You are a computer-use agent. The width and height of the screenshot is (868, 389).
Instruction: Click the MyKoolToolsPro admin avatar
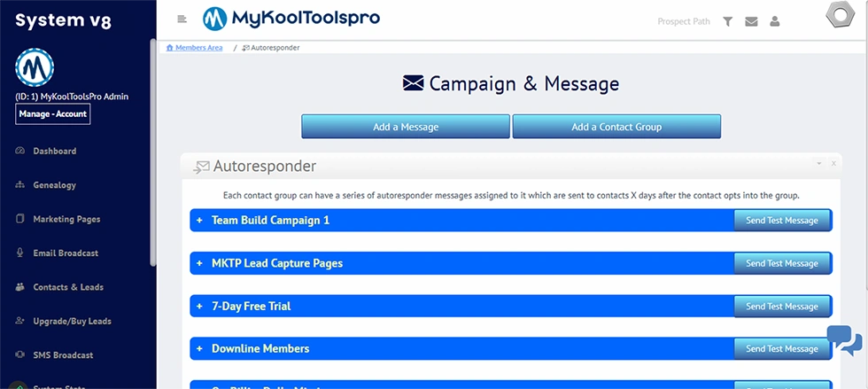point(35,67)
